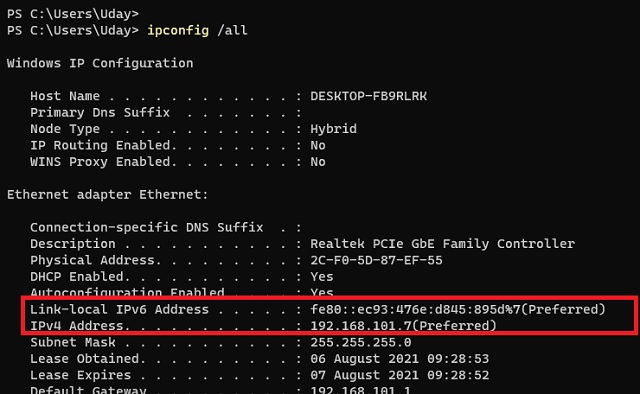Click the WINS Proxy Enabled line

point(178,162)
